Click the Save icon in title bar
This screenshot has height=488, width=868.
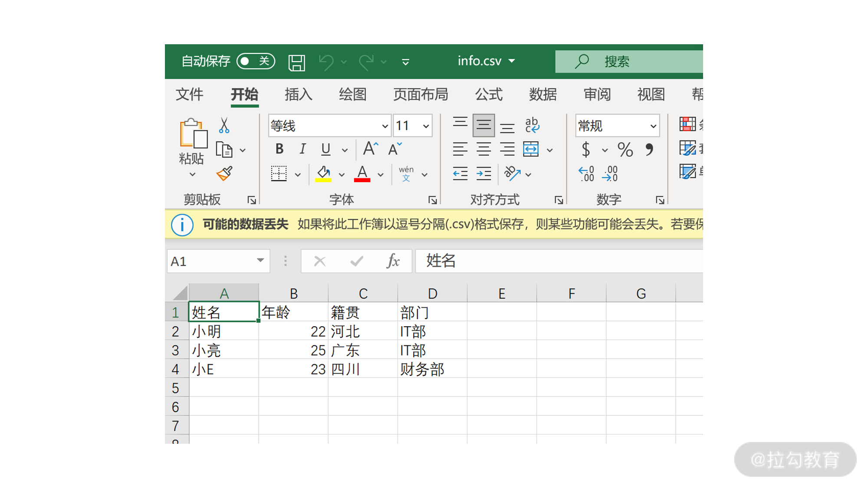[297, 62]
